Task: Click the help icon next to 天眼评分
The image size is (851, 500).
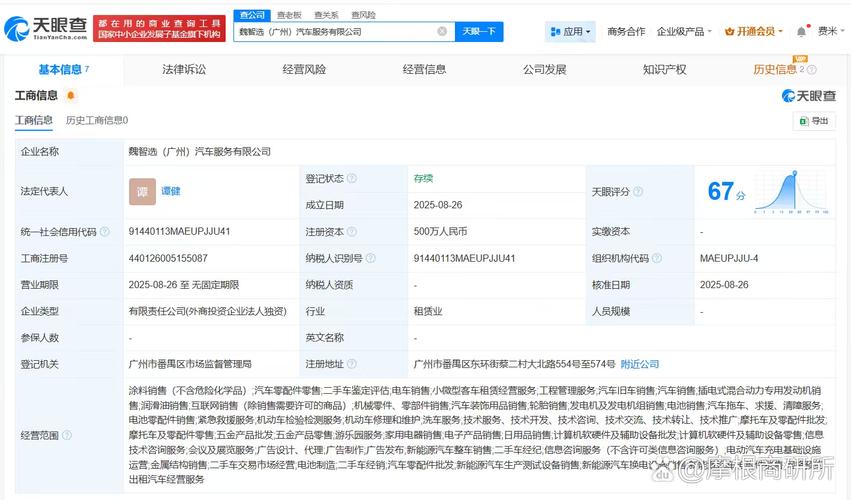Action: click(638, 192)
